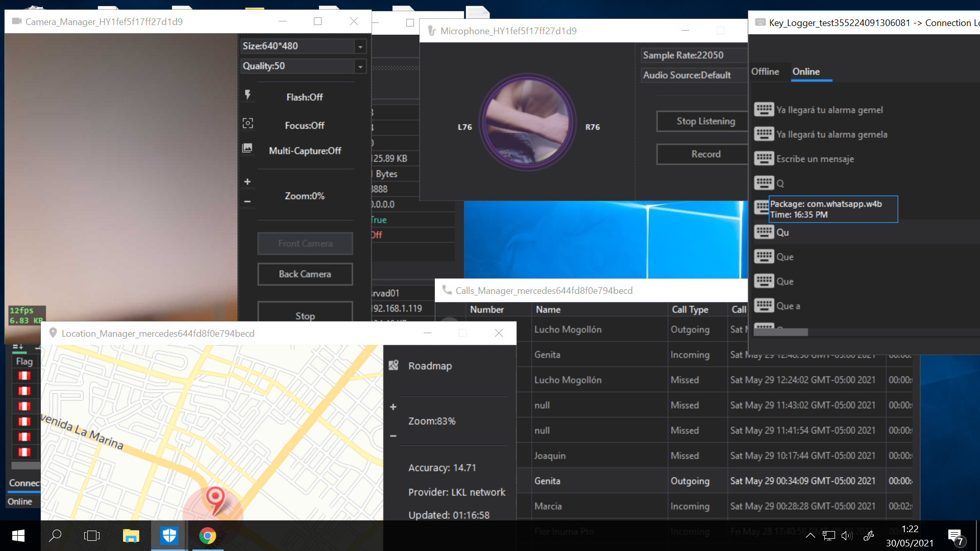
Task: Click the first flag icon in Flag column
Action: point(24,376)
